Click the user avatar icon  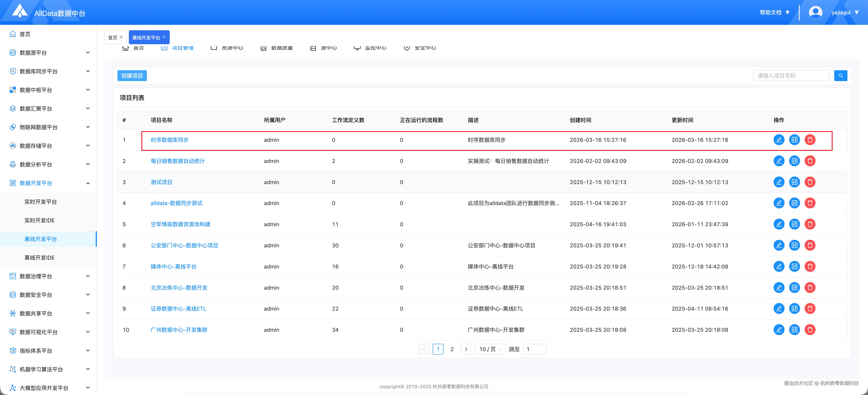click(x=815, y=12)
